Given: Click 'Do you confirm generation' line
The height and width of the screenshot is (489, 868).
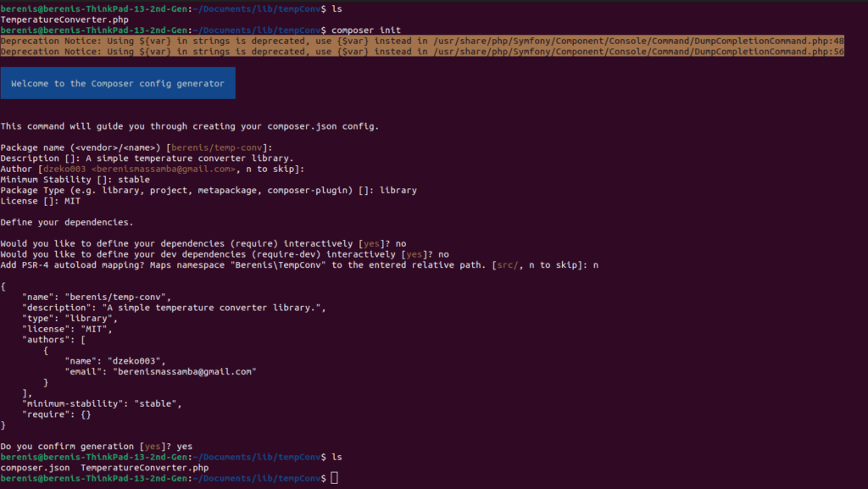Looking at the screenshot, I should tap(97, 447).
